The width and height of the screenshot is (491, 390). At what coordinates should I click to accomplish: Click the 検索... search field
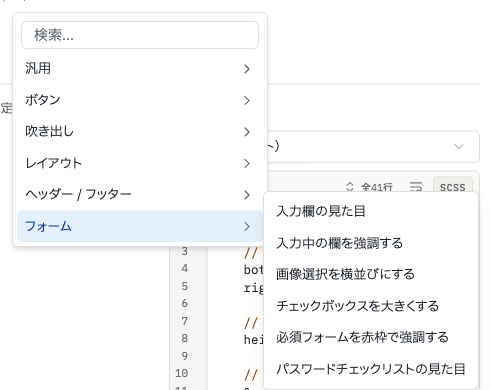pyautogui.click(x=140, y=35)
